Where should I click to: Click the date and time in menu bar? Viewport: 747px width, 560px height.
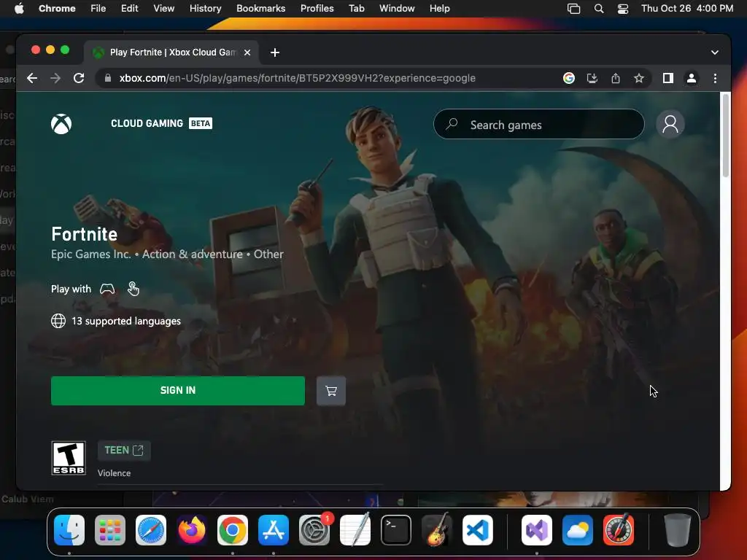click(687, 8)
